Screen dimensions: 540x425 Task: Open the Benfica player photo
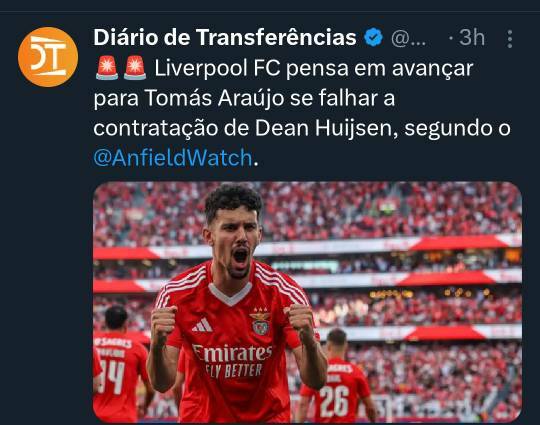(308, 302)
